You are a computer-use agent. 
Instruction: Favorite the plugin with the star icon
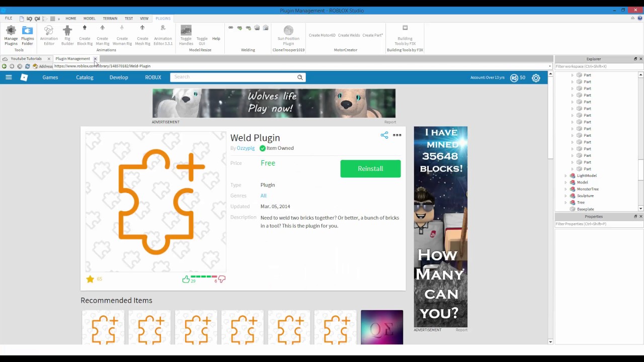[90, 279]
